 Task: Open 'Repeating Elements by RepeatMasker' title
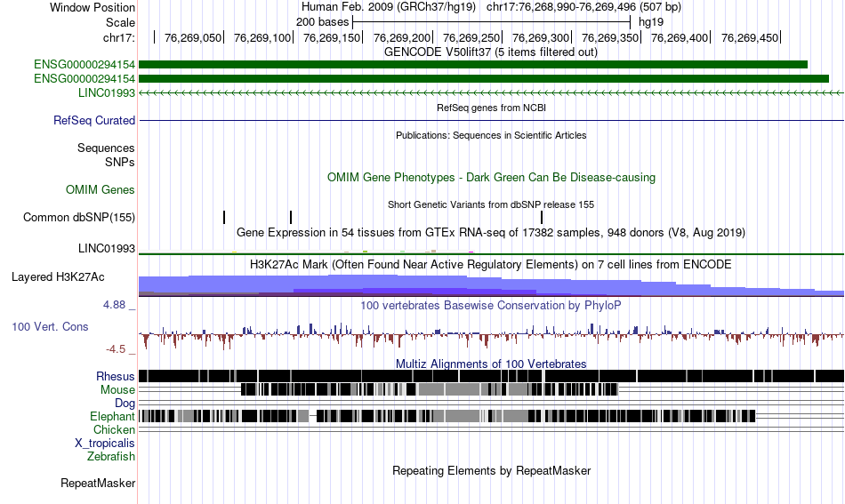click(492, 470)
